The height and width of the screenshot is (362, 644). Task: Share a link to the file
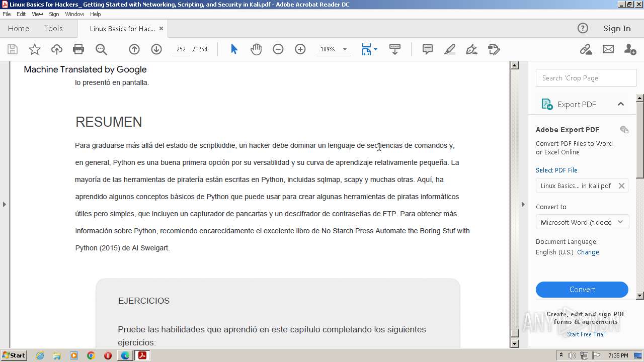click(x=586, y=49)
